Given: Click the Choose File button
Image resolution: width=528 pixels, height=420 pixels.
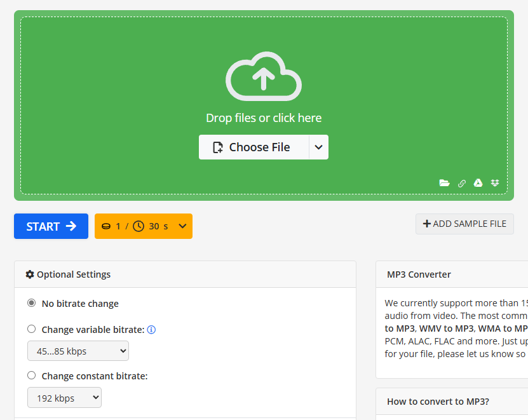Looking at the screenshot, I should [x=254, y=147].
